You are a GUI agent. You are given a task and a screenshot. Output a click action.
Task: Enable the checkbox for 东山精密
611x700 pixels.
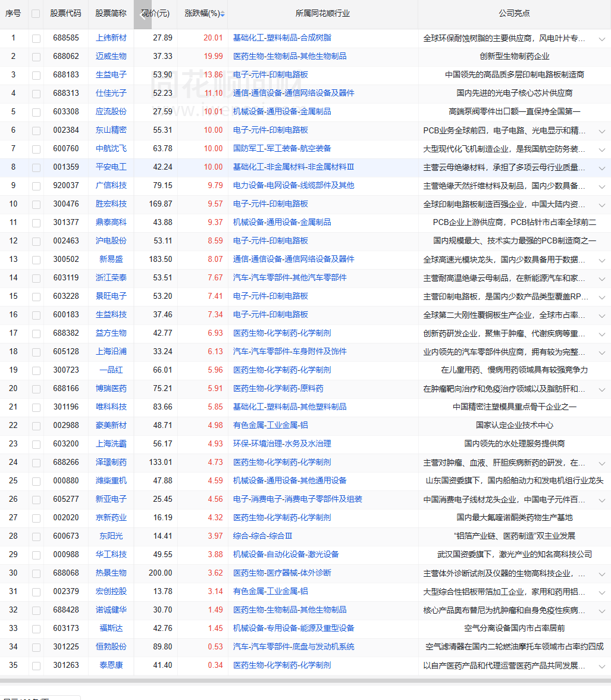(x=36, y=131)
